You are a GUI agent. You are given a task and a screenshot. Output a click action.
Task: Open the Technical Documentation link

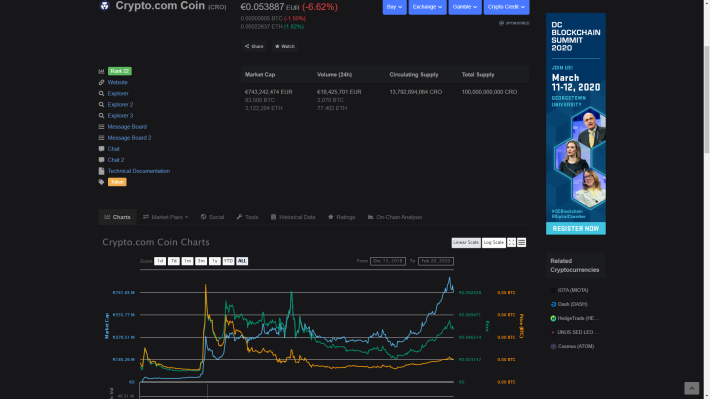(139, 171)
